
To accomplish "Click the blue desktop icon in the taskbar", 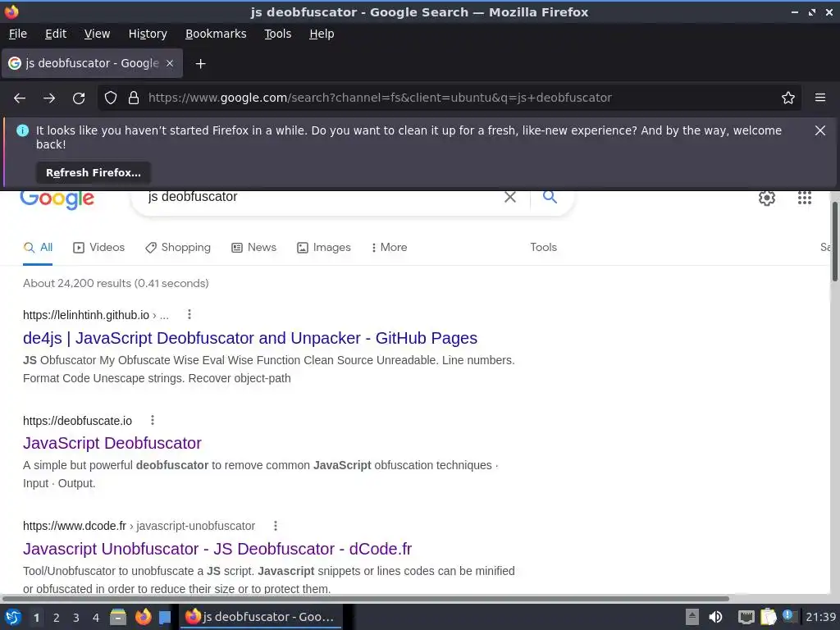I will point(164,617).
